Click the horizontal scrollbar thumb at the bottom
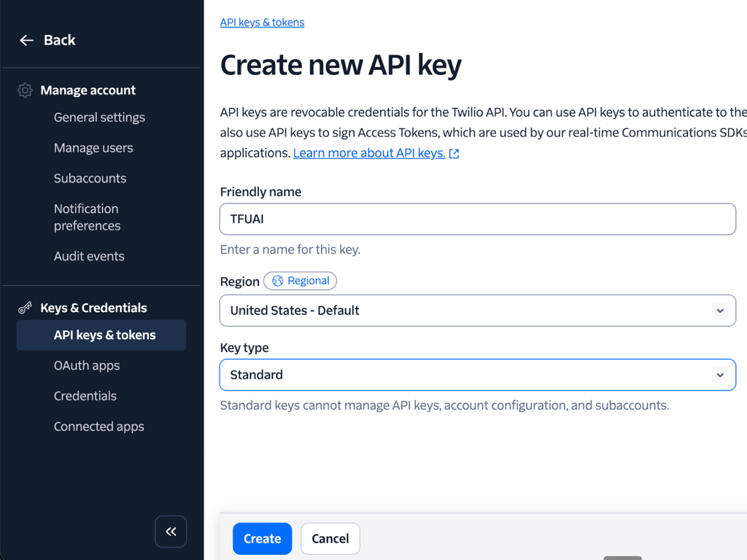Screen dimensions: 747x560 pyautogui.click(x=622, y=558)
